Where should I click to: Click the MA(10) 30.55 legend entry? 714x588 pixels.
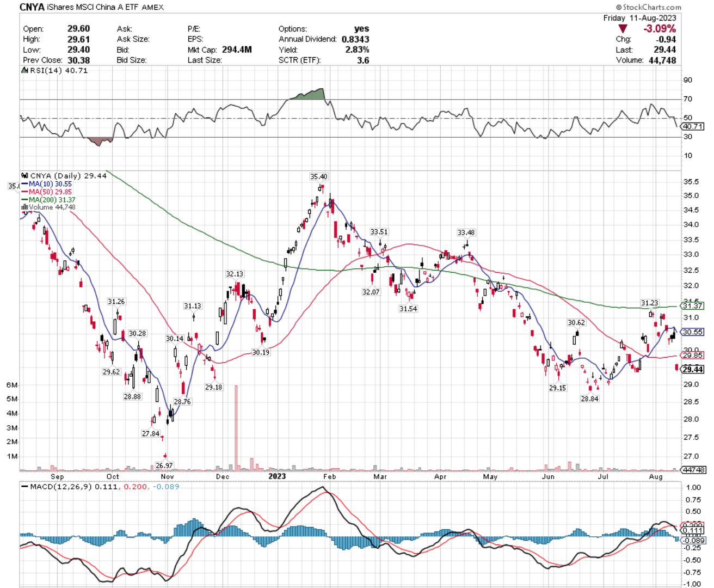47,184
